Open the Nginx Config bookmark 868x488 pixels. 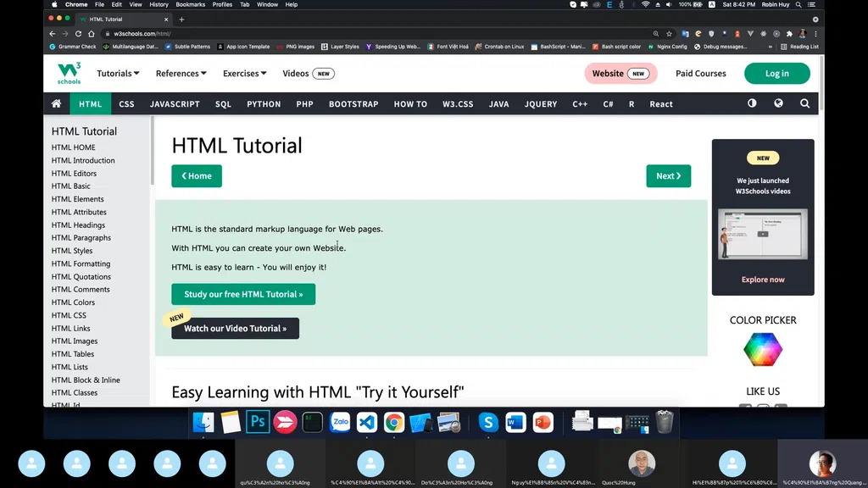tap(668, 47)
